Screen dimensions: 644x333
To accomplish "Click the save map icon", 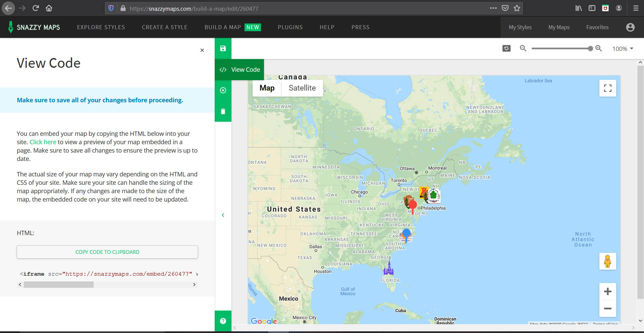I will tap(223, 48).
